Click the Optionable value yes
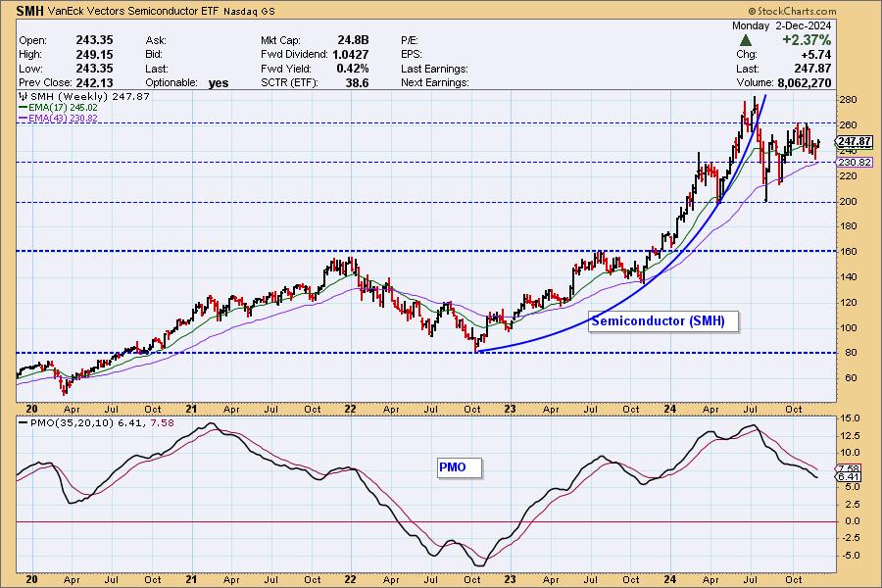Viewport: 882px width, 588px height. pos(219,83)
